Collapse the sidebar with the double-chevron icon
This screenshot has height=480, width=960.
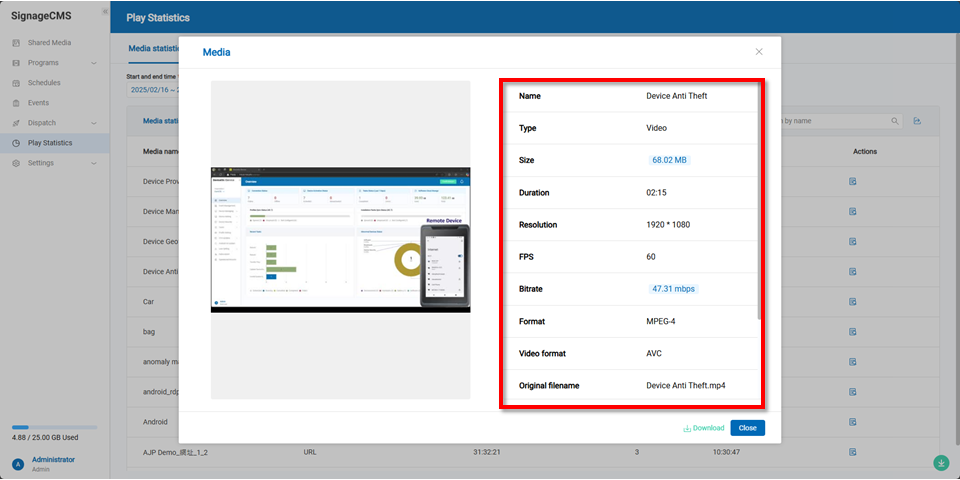[x=105, y=11]
